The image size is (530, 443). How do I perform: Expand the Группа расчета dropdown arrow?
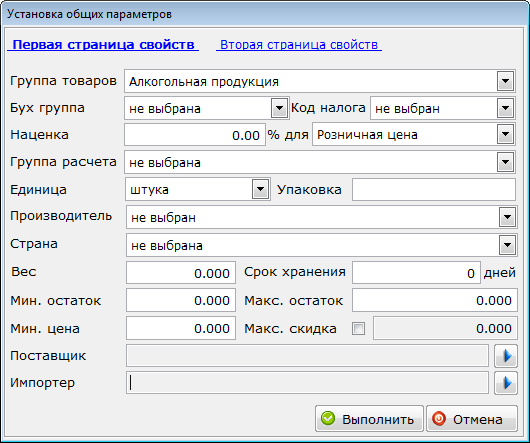pyautogui.click(x=505, y=162)
